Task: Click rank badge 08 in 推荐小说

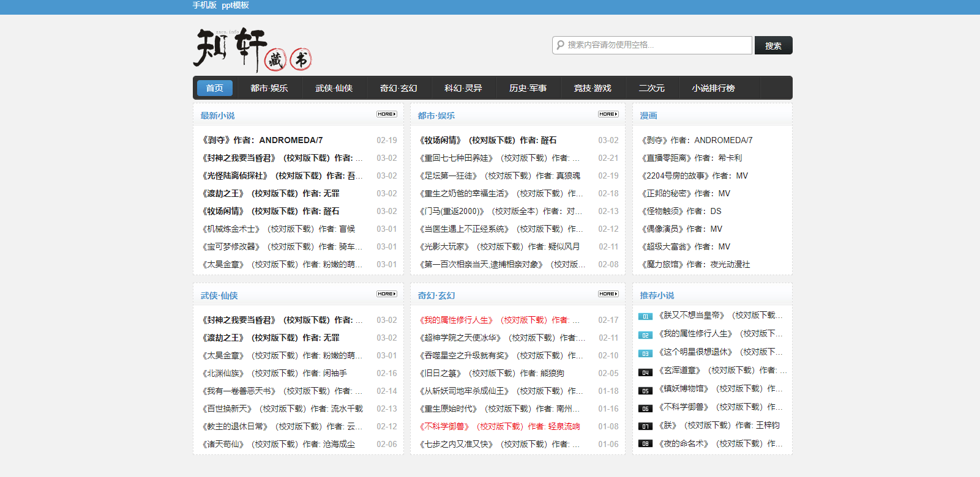Action: (645, 444)
